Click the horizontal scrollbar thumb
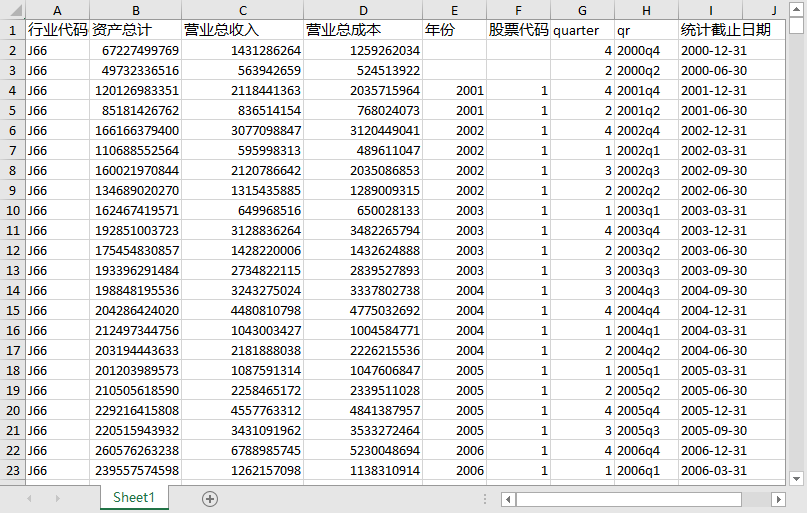The image size is (807, 513). click(629, 499)
